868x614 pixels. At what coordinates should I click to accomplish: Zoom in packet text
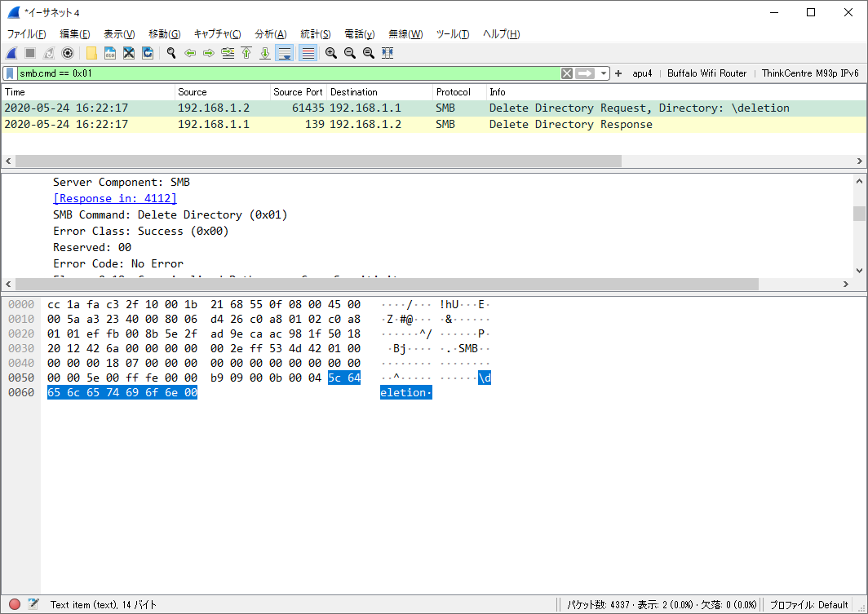click(331, 53)
